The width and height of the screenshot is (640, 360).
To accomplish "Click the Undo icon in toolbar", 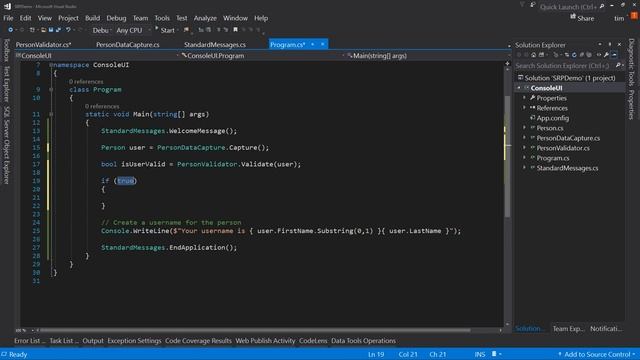I will [68, 30].
